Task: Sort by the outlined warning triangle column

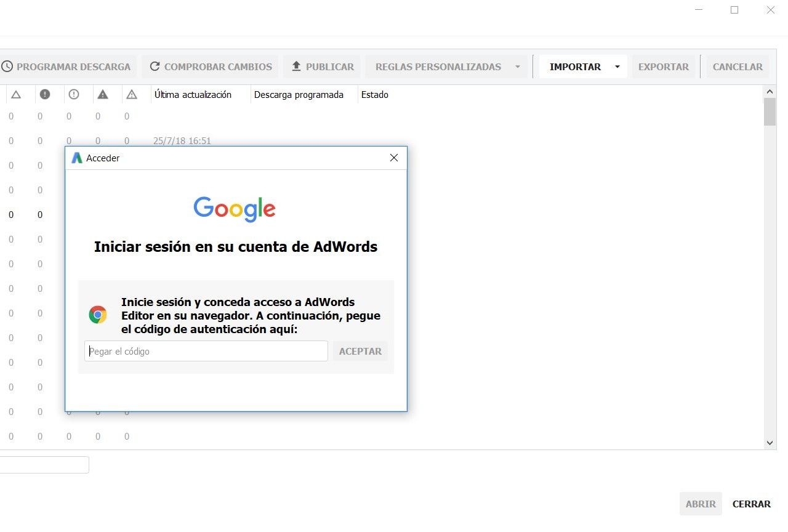Action: (132, 94)
